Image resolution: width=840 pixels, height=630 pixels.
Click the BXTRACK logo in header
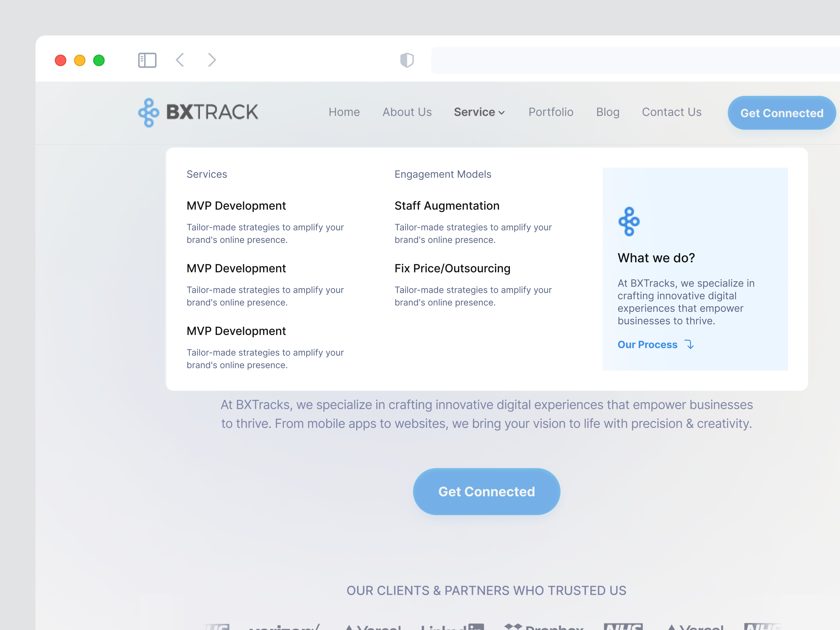coord(198,112)
